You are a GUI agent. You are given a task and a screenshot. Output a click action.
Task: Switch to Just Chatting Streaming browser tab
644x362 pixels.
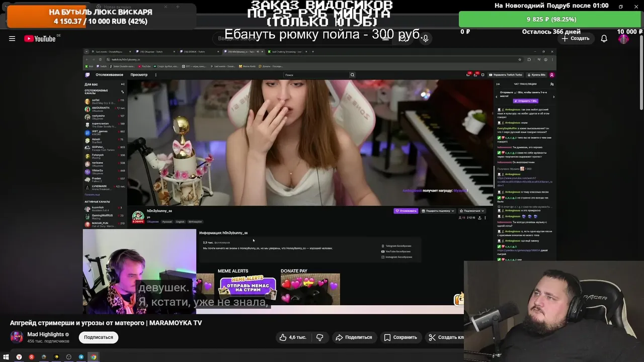287,51
